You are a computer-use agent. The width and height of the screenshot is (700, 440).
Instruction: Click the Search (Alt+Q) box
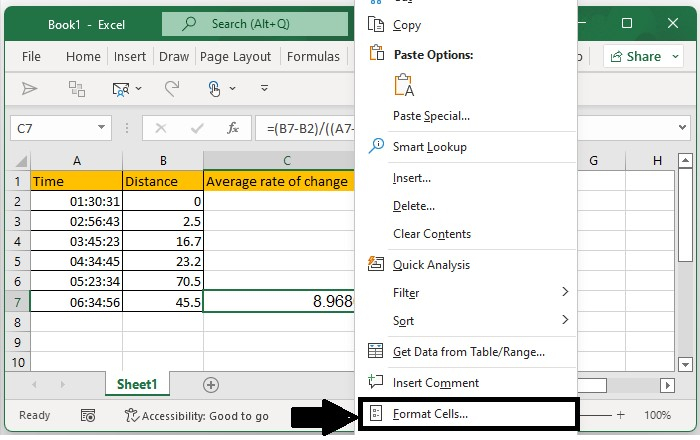click(x=254, y=24)
